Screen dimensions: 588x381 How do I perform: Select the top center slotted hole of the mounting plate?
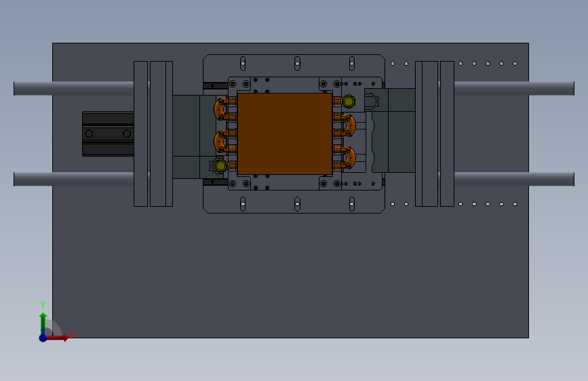pos(297,63)
